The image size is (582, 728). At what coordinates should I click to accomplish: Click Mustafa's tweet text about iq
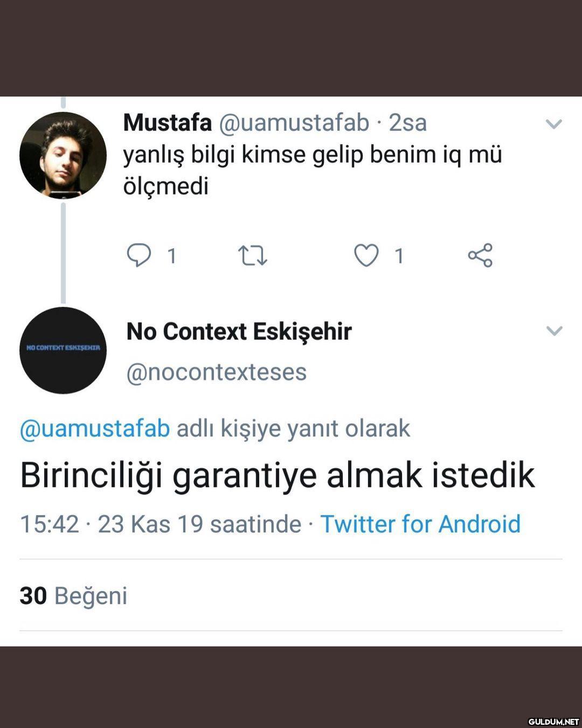pyautogui.click(x=313, y=170)
